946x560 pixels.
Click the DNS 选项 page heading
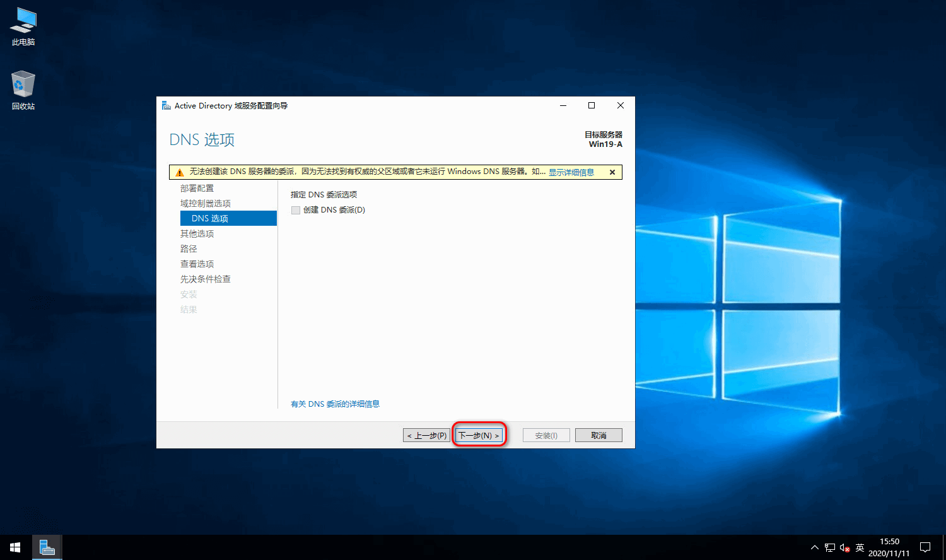(x=202, y=139)
